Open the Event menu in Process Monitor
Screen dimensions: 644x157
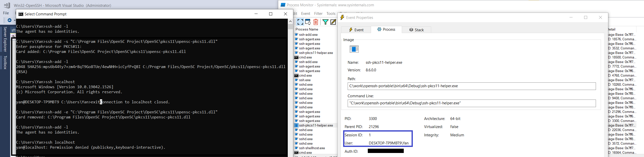pos(306,14)
